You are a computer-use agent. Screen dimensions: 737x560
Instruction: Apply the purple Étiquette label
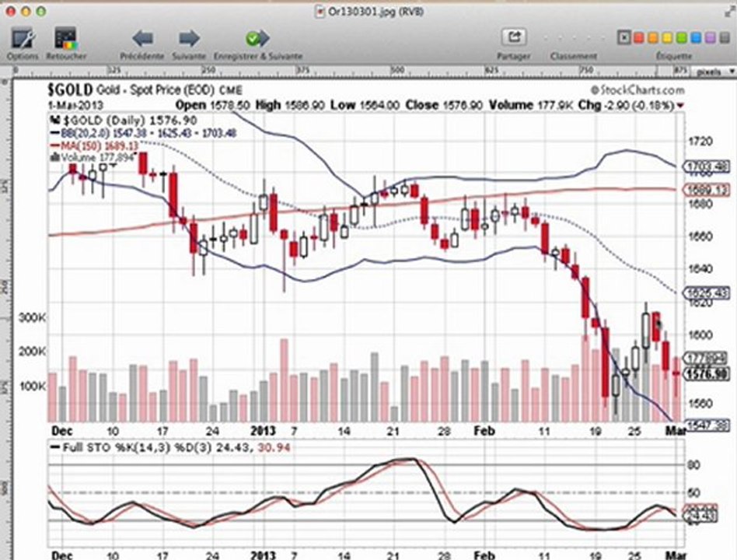711,37
